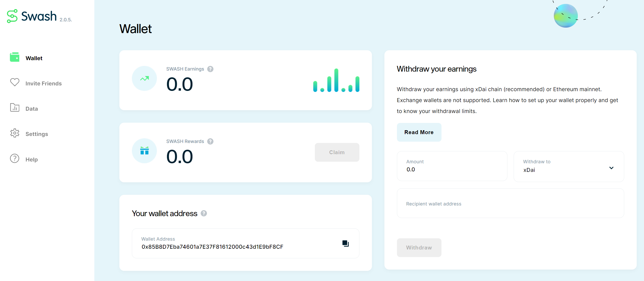The width and height of the screenshot is (644, 281).
Task: Click the Read More button
Action: [x=419, y=132]
